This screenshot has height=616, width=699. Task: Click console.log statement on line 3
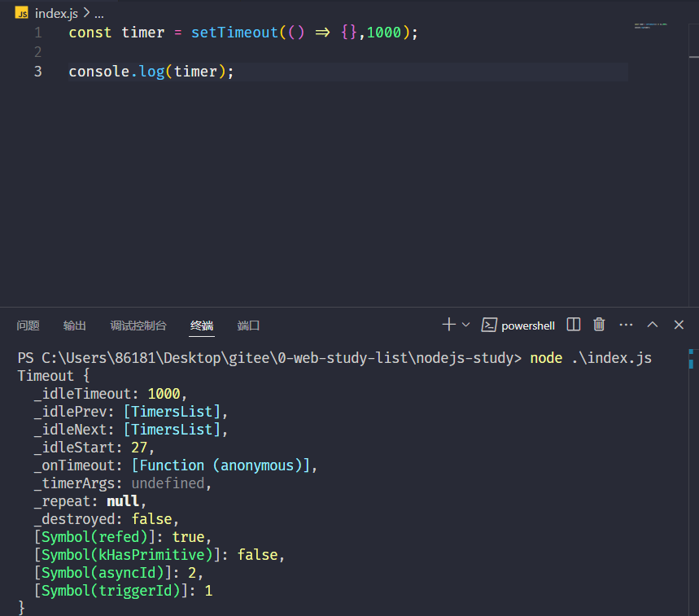151,72
